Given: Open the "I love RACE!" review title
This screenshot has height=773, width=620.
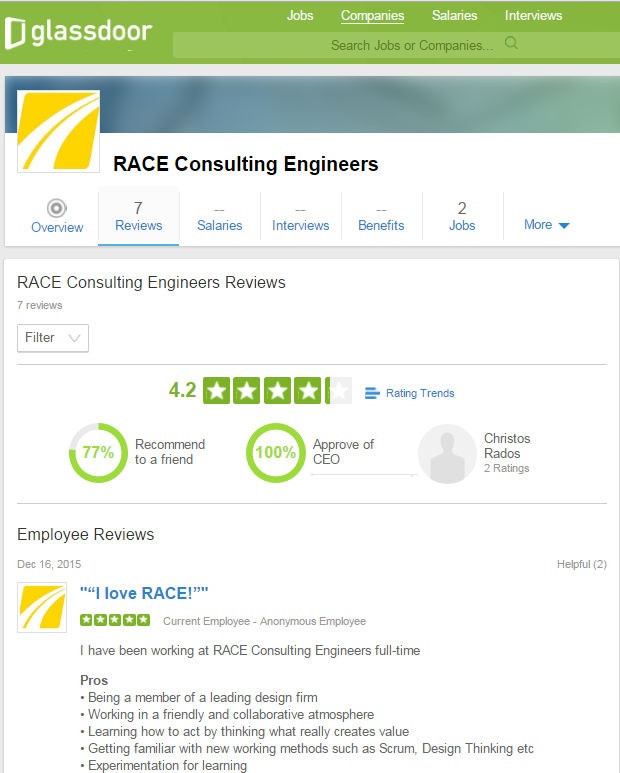Looking at the screenshot, I should tap(144, 593).
